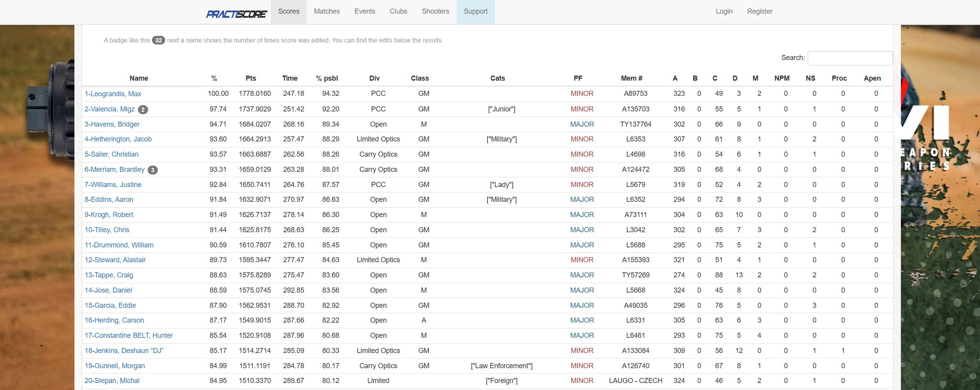Sort by Apen column header
The width and height of the screenshot is (980, 390).
tap(872, 78)
